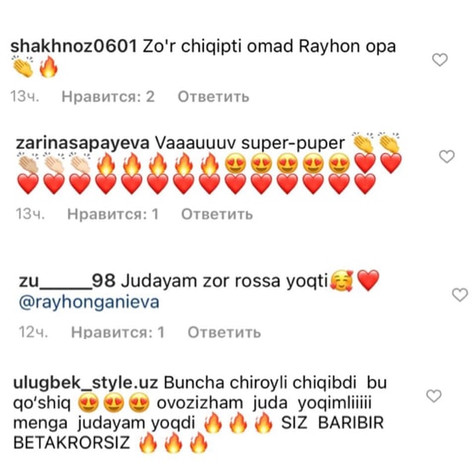The height and width of the screenshot is (476, 476).
Task: Select Ответить under zu______98 comment
Action: 224,332
